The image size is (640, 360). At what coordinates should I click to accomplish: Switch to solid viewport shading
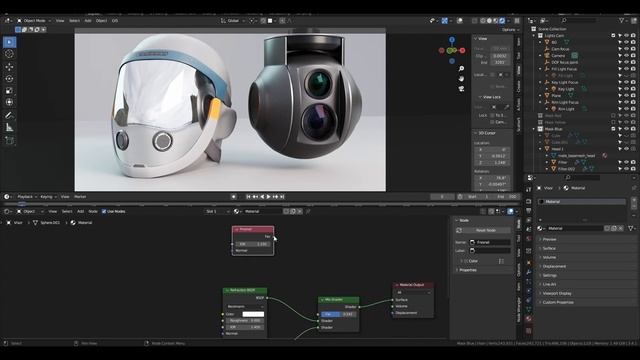click(x=489, y=20)
